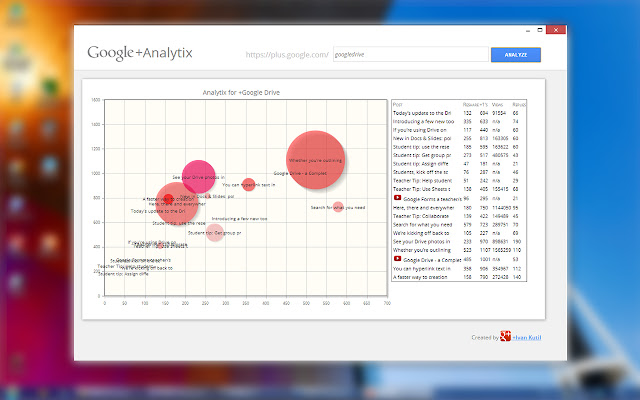Select the pink See your Drive photos bubble
Image resolution: width=640 pixels, height=400 pixels.
pos(199,177)
